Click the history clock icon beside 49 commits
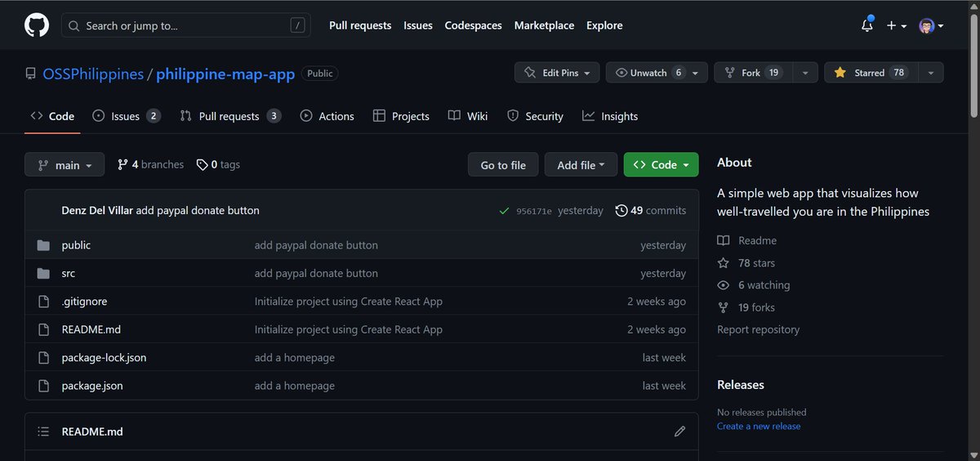Viewport: 980px width, 461px height. [621, 211]
